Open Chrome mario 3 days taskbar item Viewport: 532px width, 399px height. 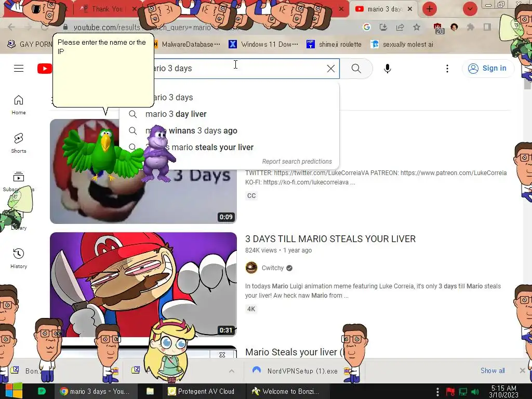(95, 391)
